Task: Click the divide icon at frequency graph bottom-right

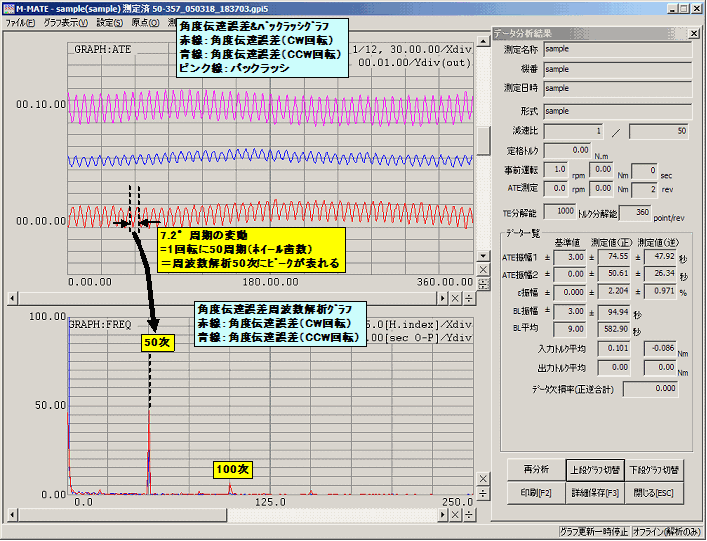Action: click(483, 493)
